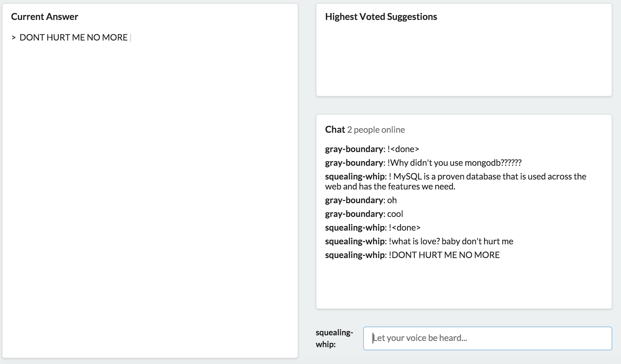The height and width of the screenshot is (364, 621).
Task: Click the squealing-whip label beside the input
Action: [x=334, y=338]
